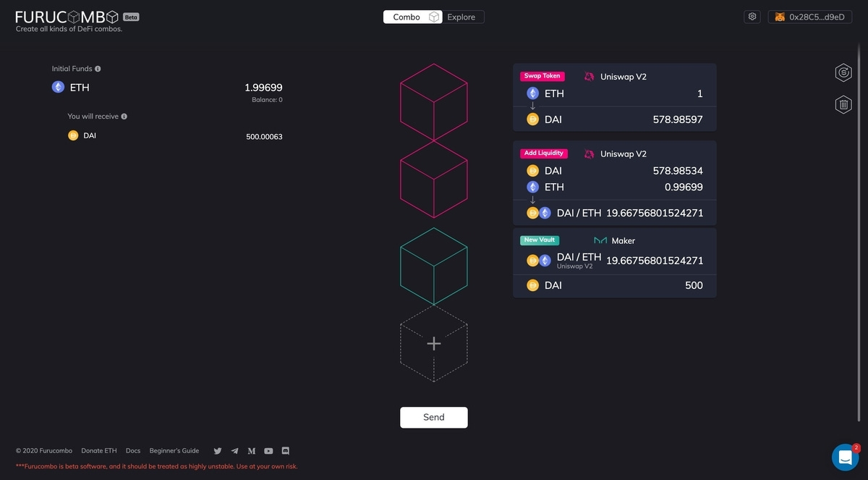The width and height of the screenshot is (868, 480).
Task: Click the Maker label in New Vault card
Action: (x=624, y=241)
